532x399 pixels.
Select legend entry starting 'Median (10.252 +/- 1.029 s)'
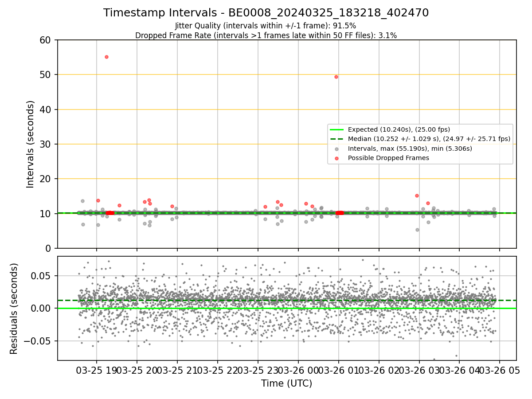(429, 139)
